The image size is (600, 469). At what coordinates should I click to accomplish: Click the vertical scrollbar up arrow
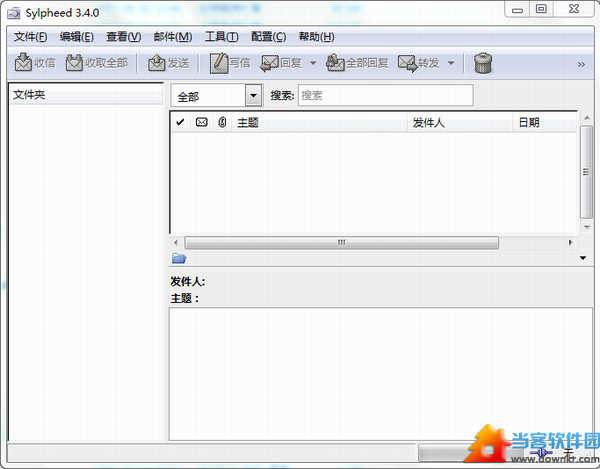coord(587,118)
